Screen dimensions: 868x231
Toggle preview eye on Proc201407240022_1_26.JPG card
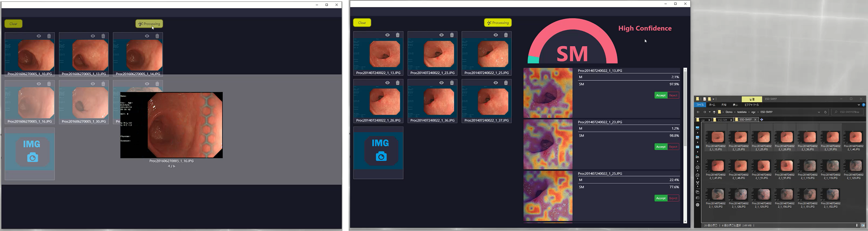point(387,83)
